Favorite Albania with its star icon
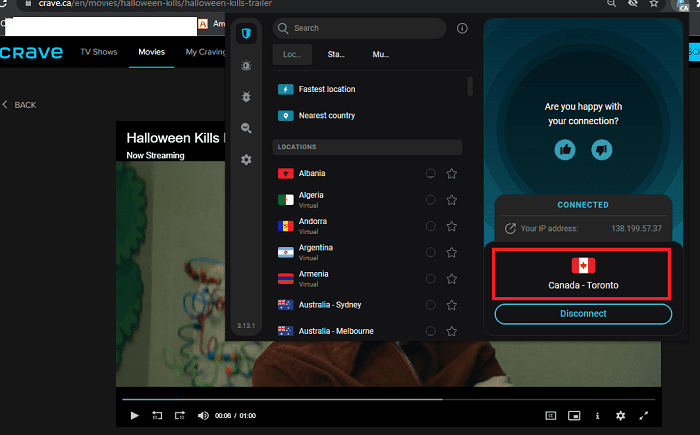The height and width of the screenshot is (435, 700). pos(451,173)
